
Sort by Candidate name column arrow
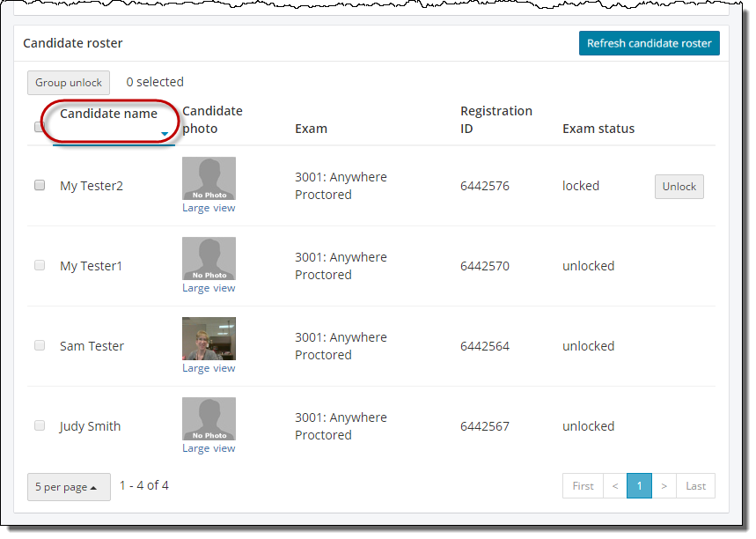tap(165, 134)
